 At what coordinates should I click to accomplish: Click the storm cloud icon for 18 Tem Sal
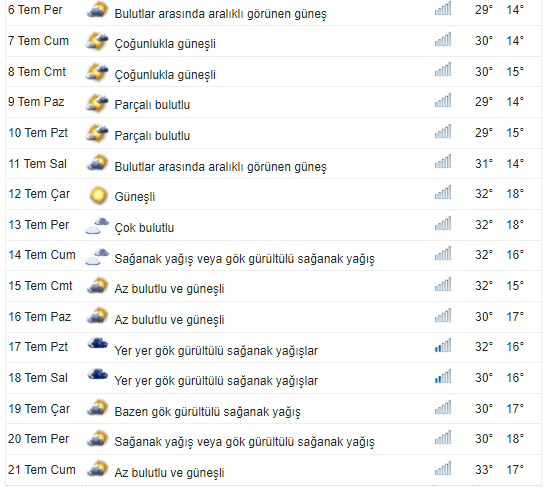tap(98, 374)
